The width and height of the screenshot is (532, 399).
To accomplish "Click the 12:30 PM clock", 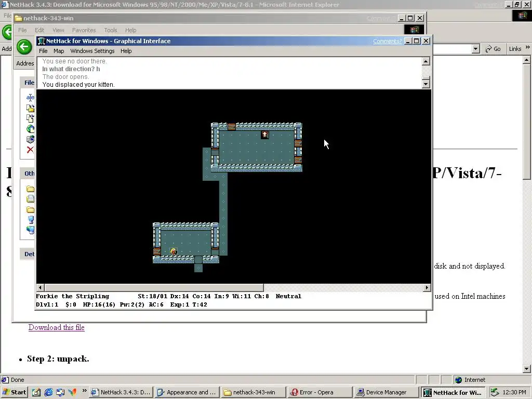I will [514, 392].
